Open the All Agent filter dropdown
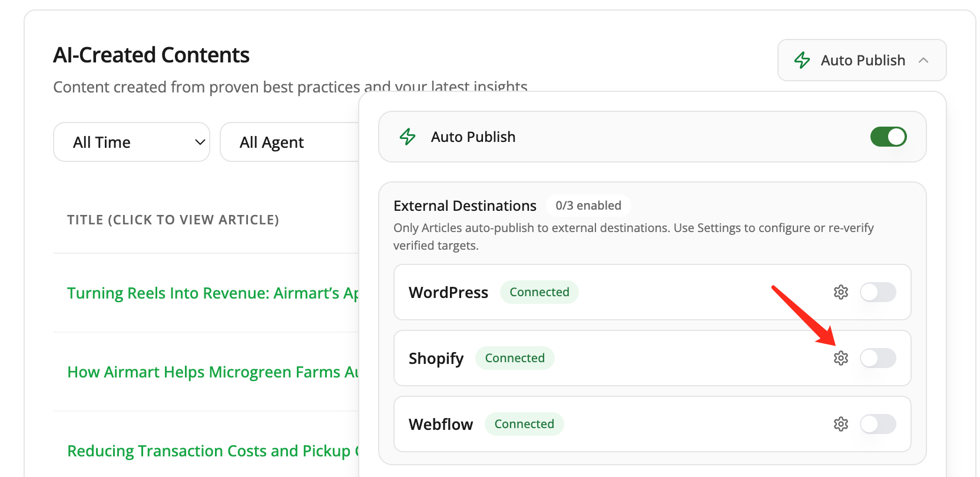This screenshot has height=477, width=980. [x=289, y=142]
